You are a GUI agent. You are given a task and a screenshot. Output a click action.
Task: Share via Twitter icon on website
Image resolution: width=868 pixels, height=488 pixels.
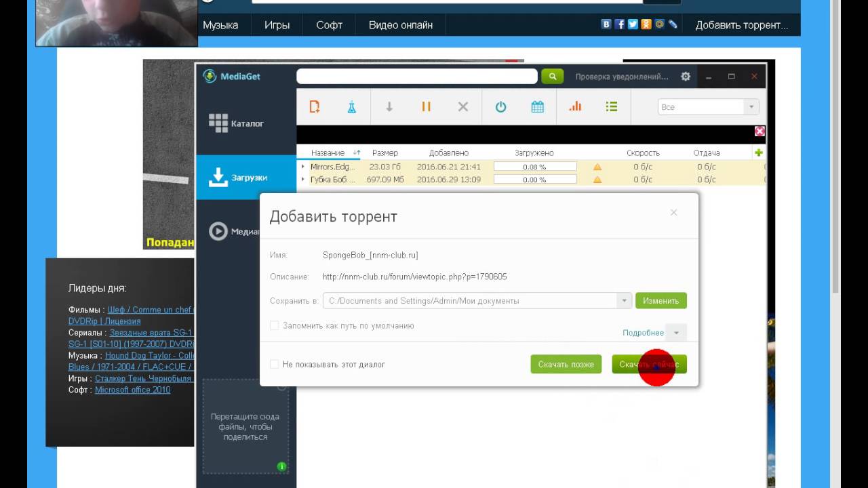click(x=633, y=24)
